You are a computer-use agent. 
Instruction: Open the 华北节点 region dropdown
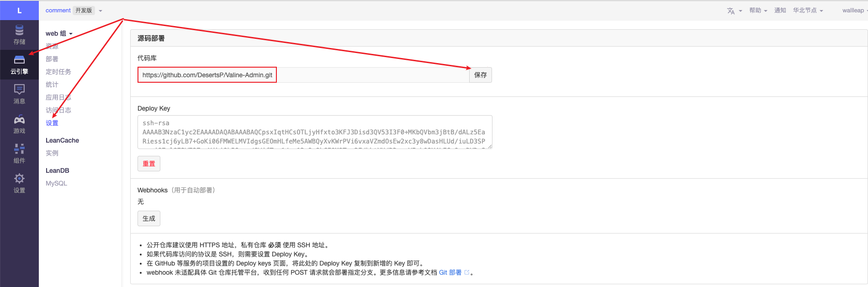pos(808,11)
